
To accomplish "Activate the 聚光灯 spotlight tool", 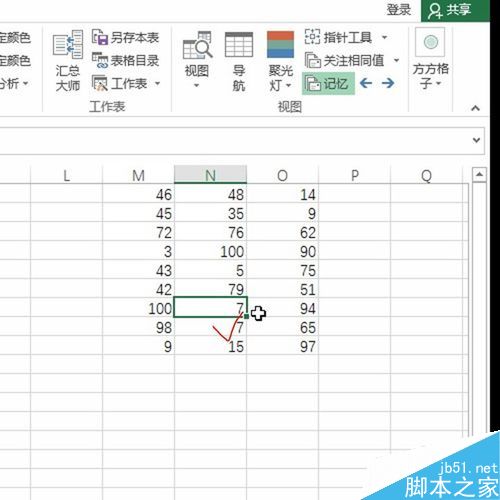I will [x=280, y=61].
